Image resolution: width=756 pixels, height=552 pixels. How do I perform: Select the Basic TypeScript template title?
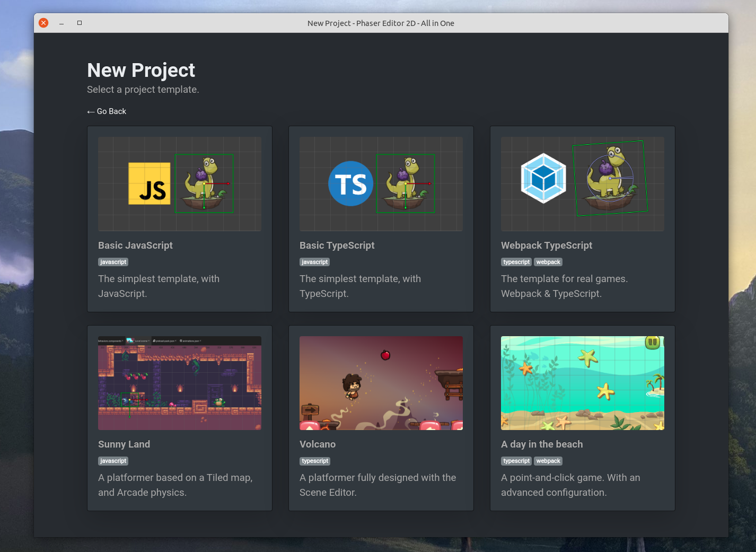(337, 246)
